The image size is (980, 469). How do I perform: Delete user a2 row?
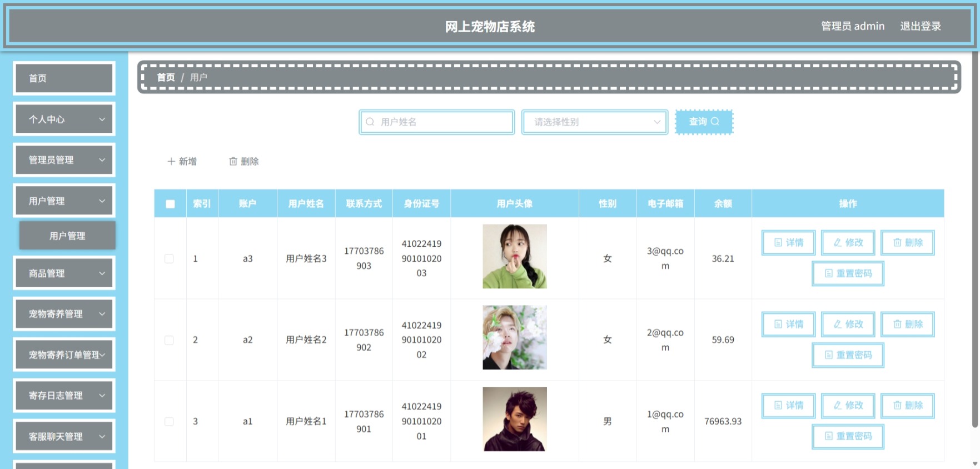coord(907,324)
